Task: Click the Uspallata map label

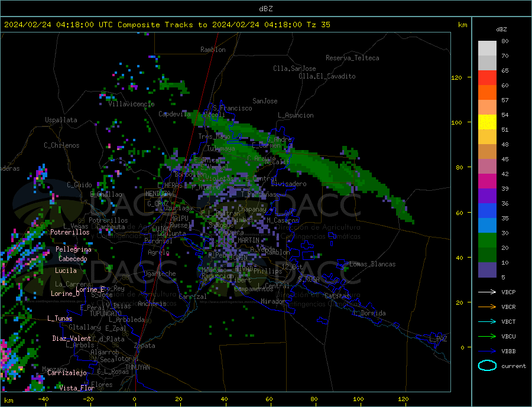Action: tap(61, 120)
